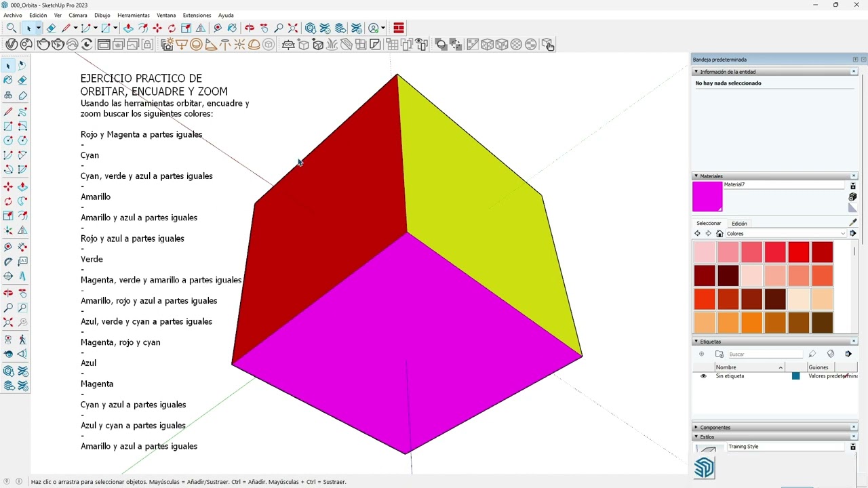Click blue color box for Sin etiqueta
This screenshot has height=488, width=868.
coord(795,376)
